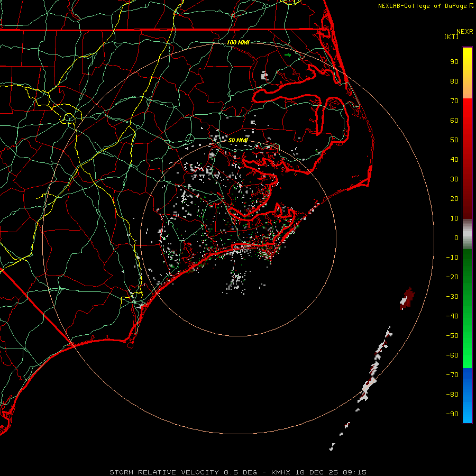Click the 80 knot scale label
Screen dimensions: 476x476
click(454, 81)
